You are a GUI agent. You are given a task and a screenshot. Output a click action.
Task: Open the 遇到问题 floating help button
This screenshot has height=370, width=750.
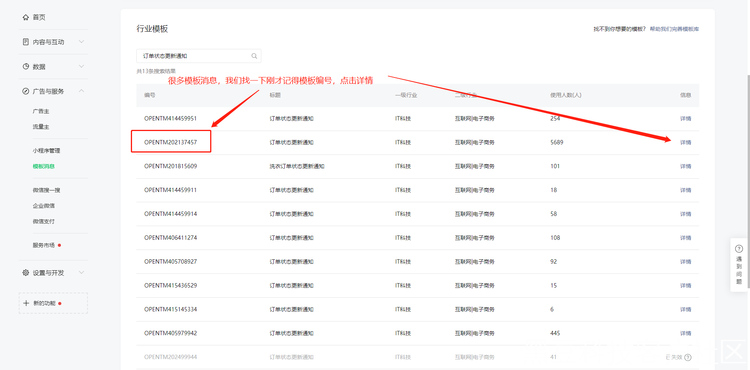tap(739, 264)
